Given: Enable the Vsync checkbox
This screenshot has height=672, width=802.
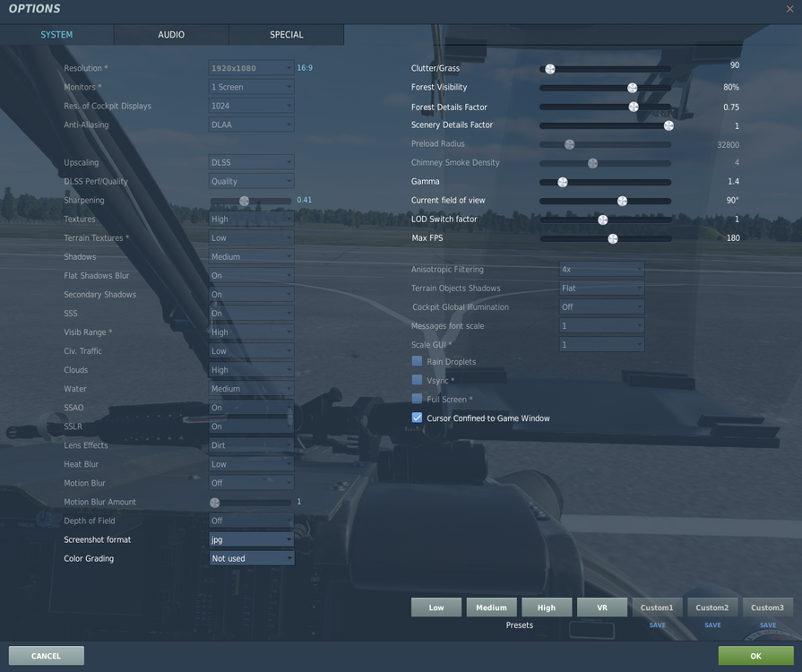Looking at the screenshot, I should point(417,380).
